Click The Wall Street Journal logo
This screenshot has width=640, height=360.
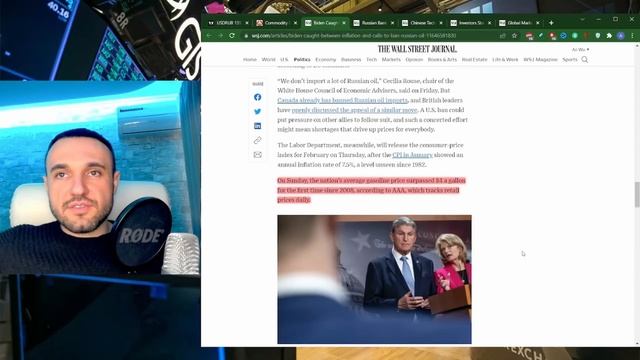tap(417, 49)
